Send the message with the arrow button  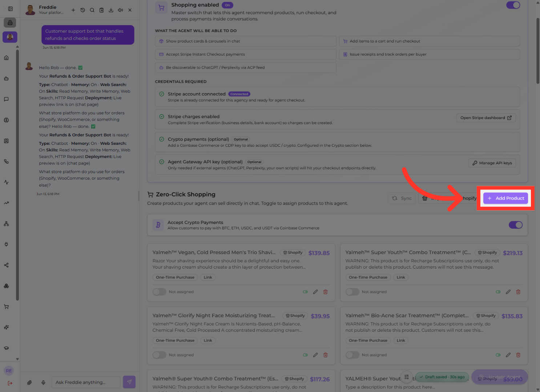click(x=129, y=382)
